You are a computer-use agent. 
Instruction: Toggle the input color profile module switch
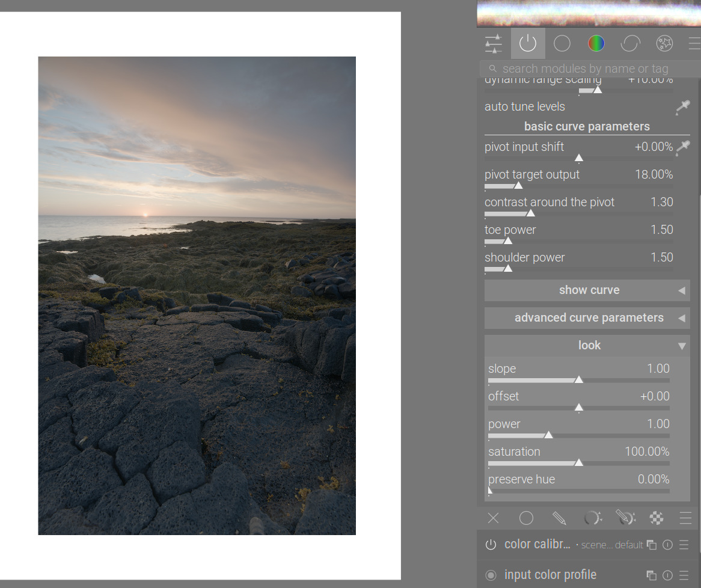[491, 575]
